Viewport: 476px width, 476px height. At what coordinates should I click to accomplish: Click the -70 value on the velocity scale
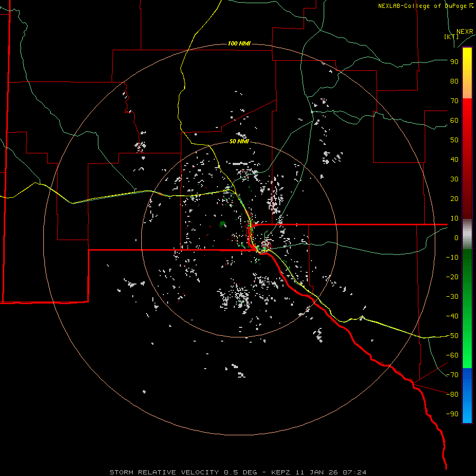(452, 375)
